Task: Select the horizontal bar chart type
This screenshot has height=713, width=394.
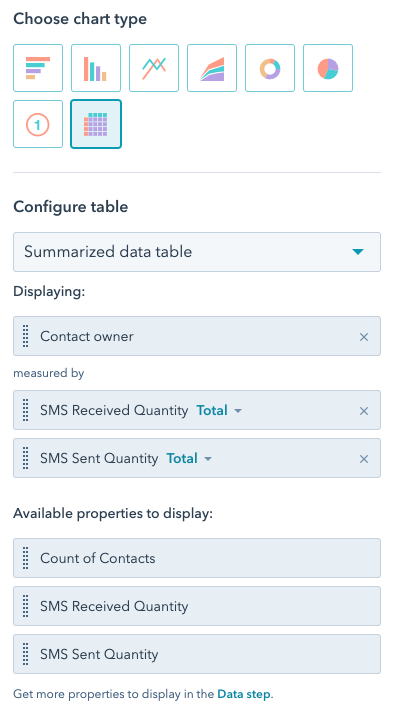Action: (38, 68)
